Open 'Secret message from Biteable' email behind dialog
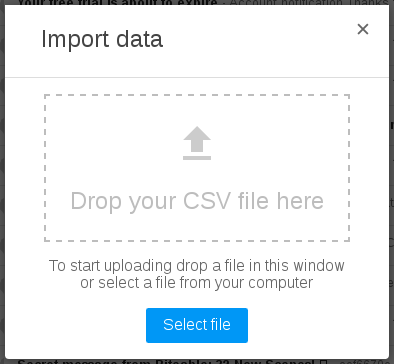394x364 pixels. tap(166, 362)
